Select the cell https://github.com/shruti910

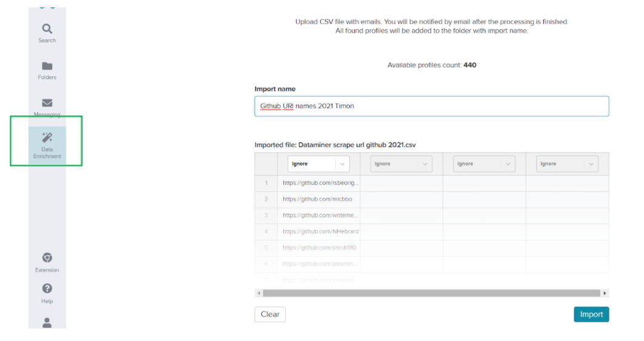point(319,248)
